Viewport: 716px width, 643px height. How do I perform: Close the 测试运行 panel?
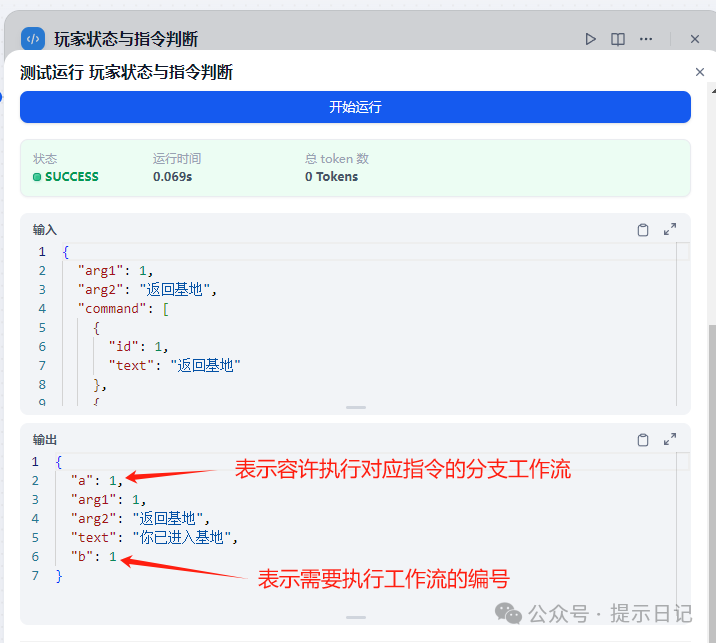[700, 72]
